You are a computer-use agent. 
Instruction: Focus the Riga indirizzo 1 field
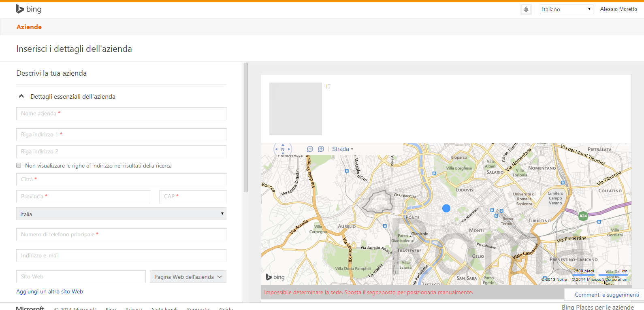click(121, 135)
